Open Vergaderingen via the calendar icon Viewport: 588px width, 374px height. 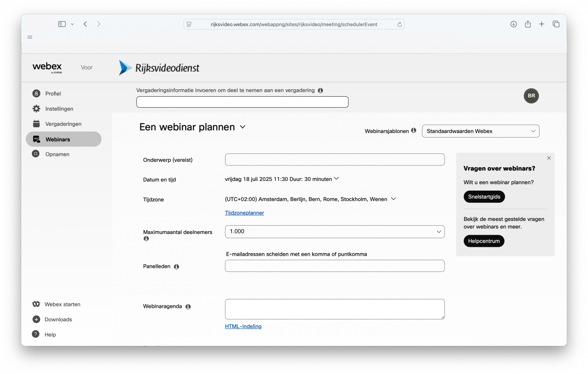point(36,123)
